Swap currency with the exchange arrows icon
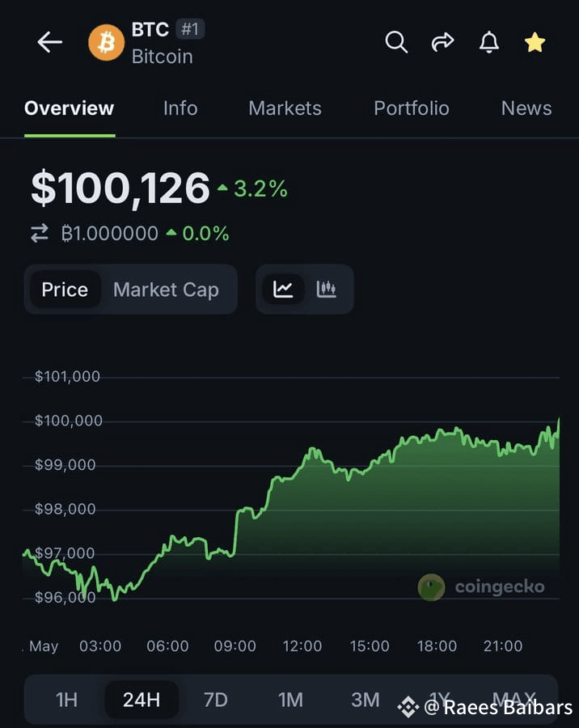 pyautogui.click(x=40, y=233)
